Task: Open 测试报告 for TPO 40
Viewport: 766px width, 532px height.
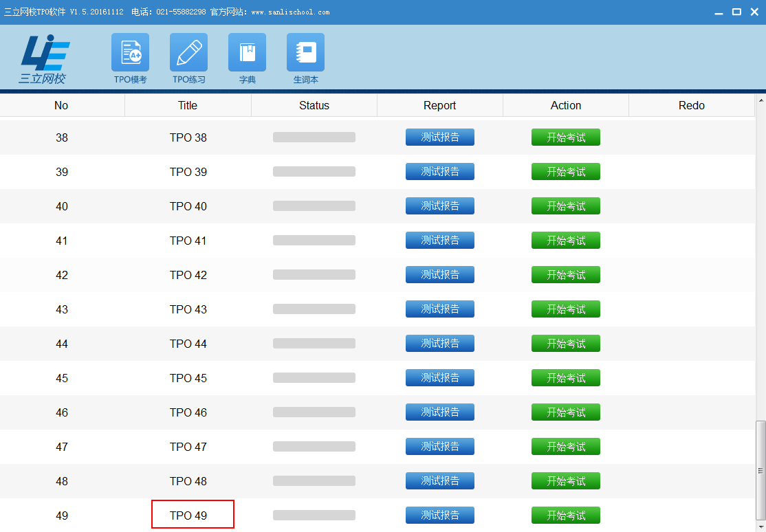Action: coord(439,206)
